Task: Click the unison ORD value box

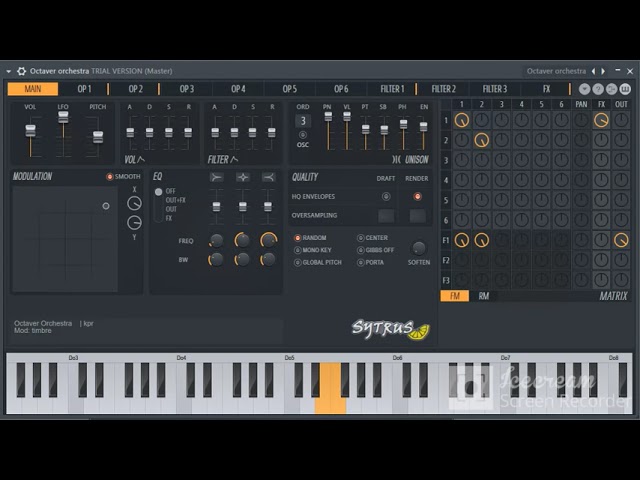Action: [x=303, y=121]
